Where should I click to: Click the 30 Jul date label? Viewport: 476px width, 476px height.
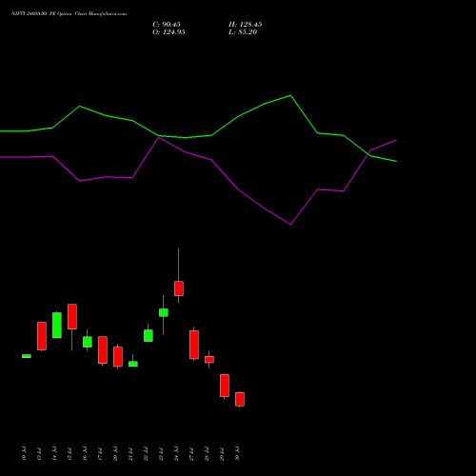click(x=237, y=453)
